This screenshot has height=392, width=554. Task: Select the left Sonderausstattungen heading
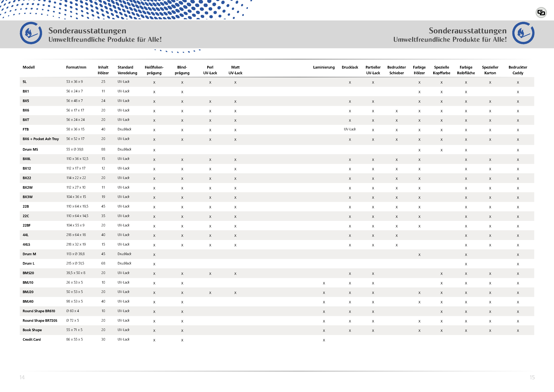pos(87,31)
